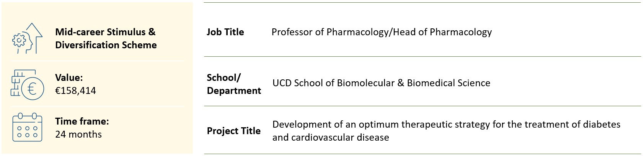This screenshot has height=156, width=644.
Task: Select "Professor of Pharmacology/Head of Pharmacology" text
Action: 382,32
